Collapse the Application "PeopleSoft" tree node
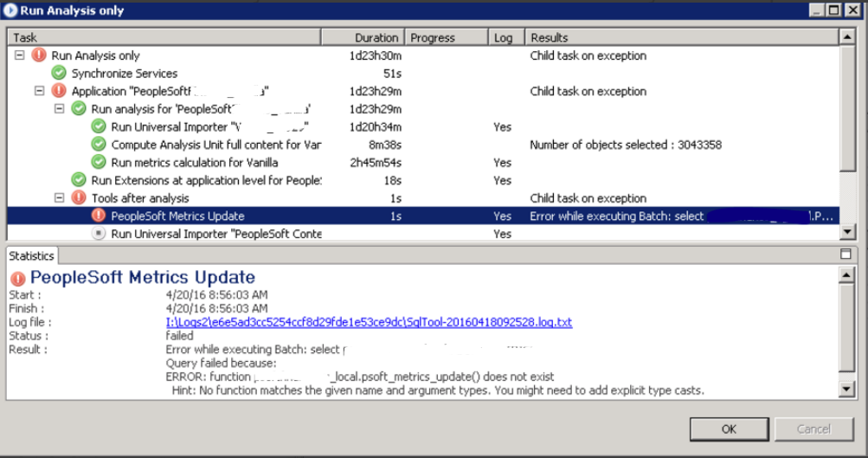The image size is (868, 458). [39, 91]
